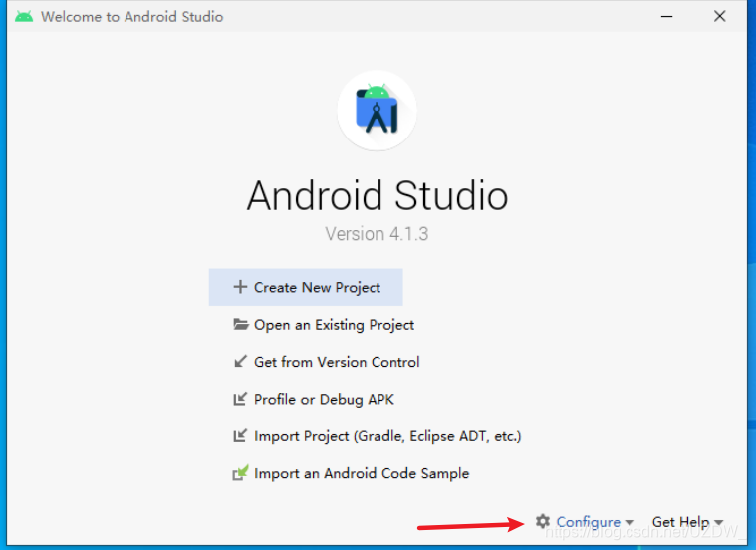Select Import an Android Code Sample

coord(351,473)
